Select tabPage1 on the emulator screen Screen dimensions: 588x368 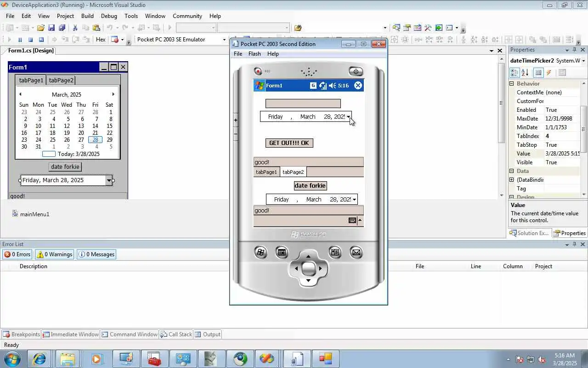[x=266, y=172]
